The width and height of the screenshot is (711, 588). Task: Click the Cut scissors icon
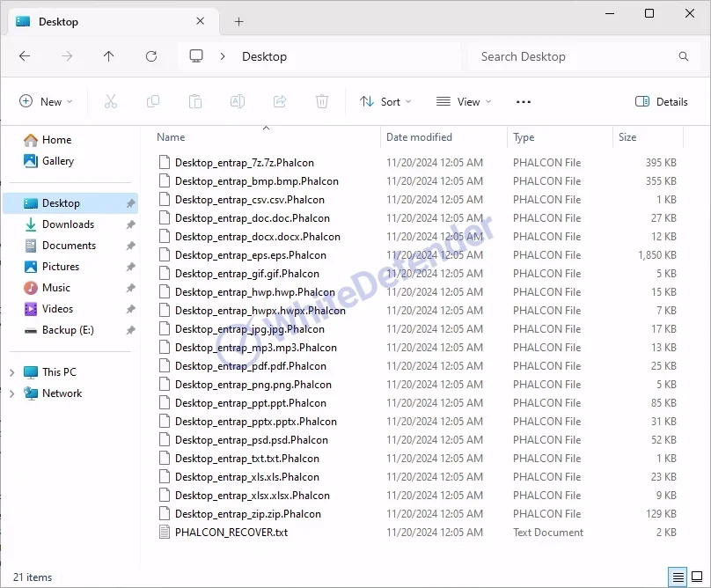(x=111, y=101)
